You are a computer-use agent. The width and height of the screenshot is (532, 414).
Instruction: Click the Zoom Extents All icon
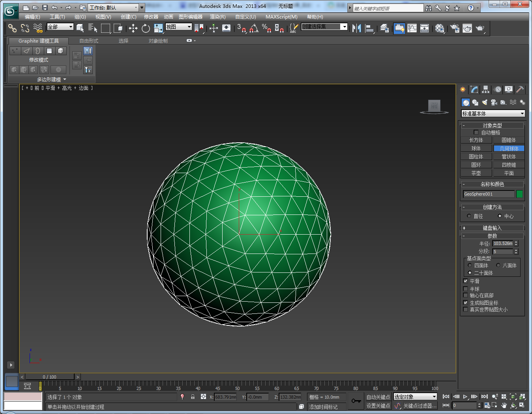tap(522, 397)
